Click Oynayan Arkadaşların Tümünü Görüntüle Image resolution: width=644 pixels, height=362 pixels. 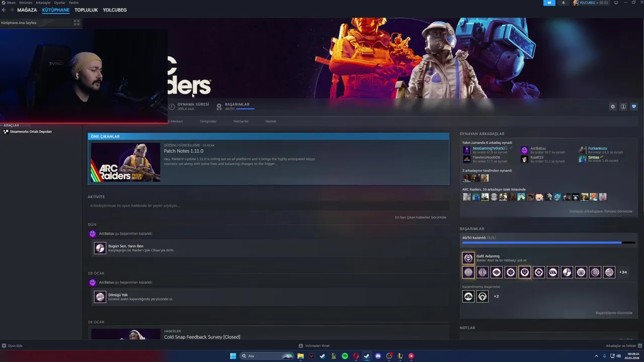[x=601, y=211]
